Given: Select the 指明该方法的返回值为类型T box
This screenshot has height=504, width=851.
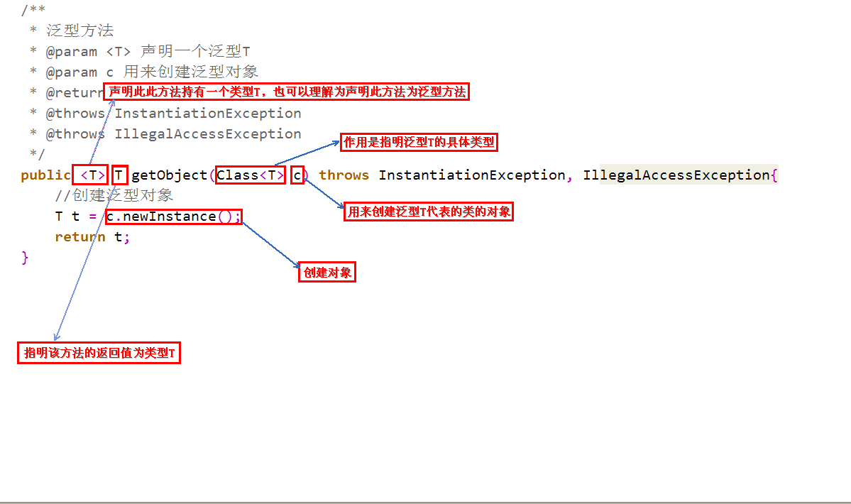Looking at the screenshot, I should [x=98, y=352].
